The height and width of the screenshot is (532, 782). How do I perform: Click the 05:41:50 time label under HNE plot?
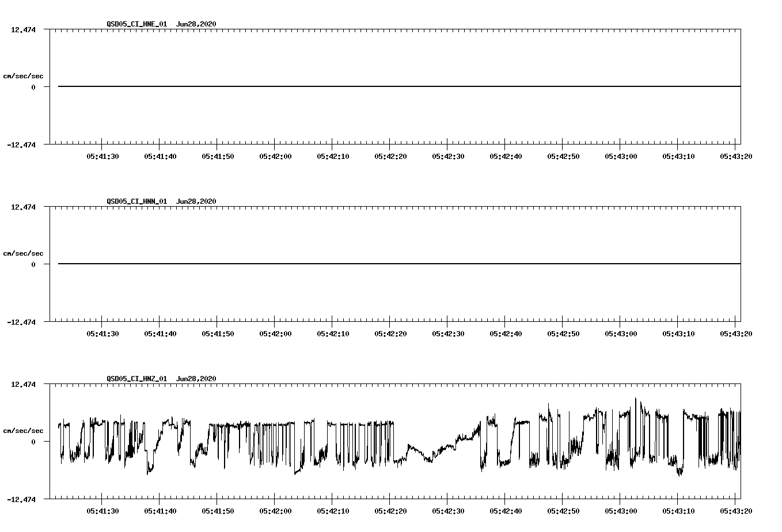tap(218, 156)
